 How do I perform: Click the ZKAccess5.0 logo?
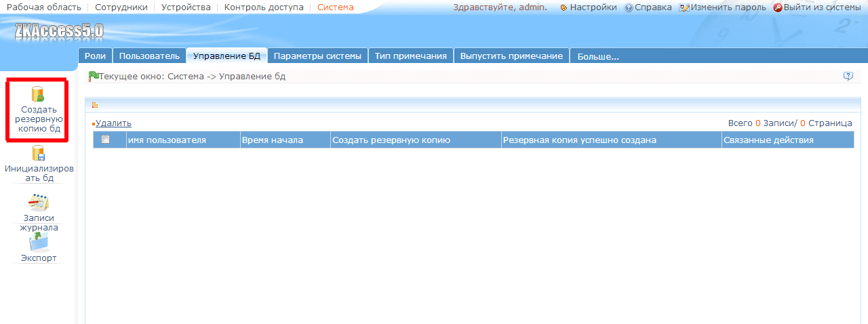click(x=58, y=30)
